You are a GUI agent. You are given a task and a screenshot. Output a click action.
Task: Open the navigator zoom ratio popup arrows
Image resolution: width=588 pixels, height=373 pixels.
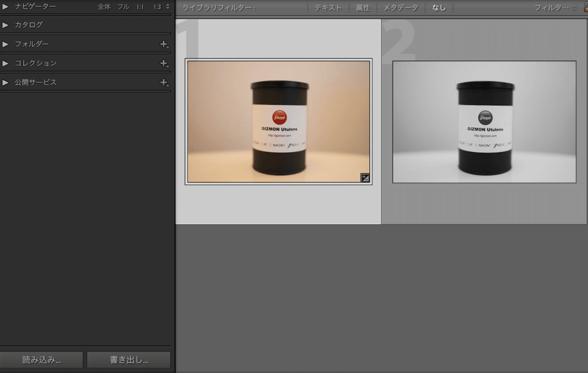[168, 7]
